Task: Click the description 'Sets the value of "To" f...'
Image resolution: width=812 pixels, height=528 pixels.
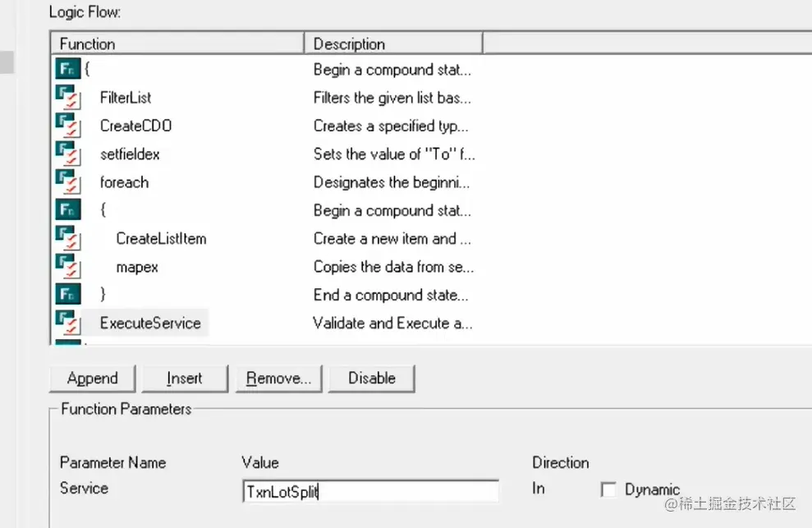Action: pos(394,154)
